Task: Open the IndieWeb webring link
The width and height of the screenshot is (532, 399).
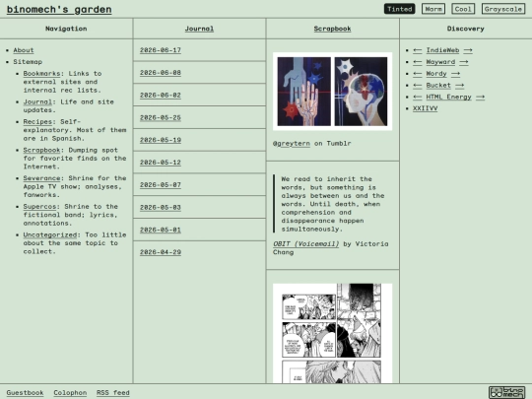Action: 442,50
